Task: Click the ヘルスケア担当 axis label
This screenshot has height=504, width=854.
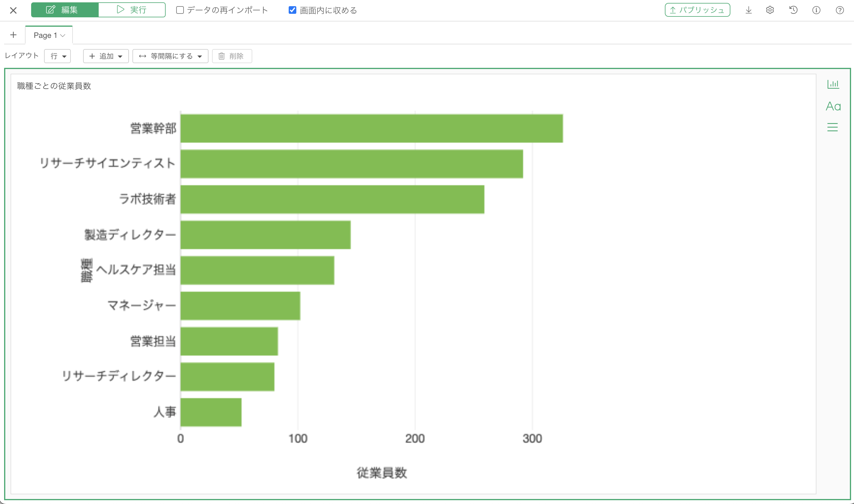Action: pyautogui.click(x=136, y=270)
